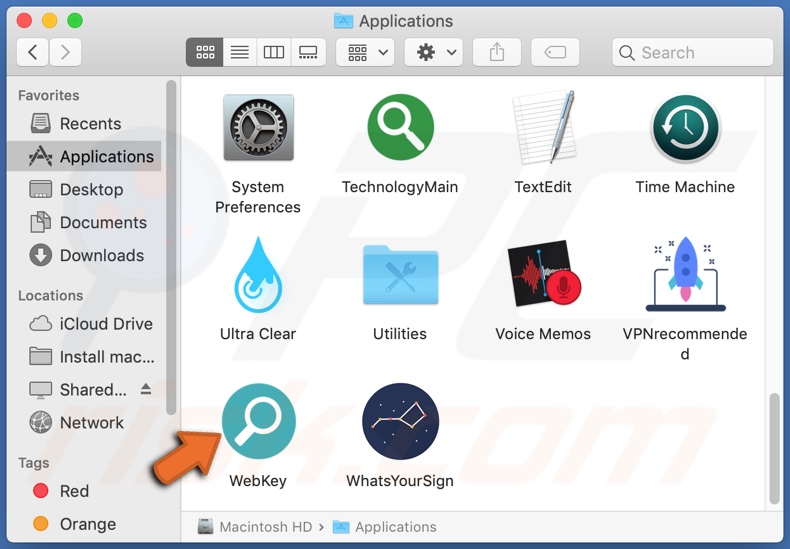Select the Voice Memos app icon

click(x=544, y=273)
